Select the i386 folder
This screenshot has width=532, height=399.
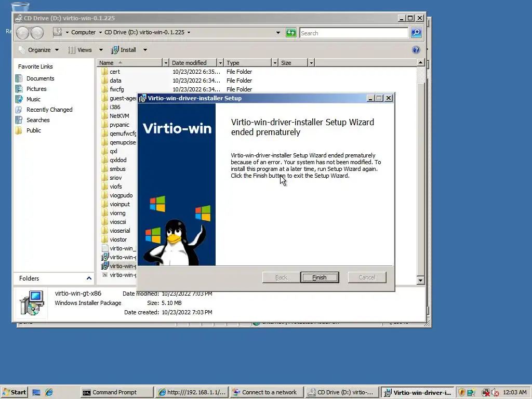click(x=115, y=107)
